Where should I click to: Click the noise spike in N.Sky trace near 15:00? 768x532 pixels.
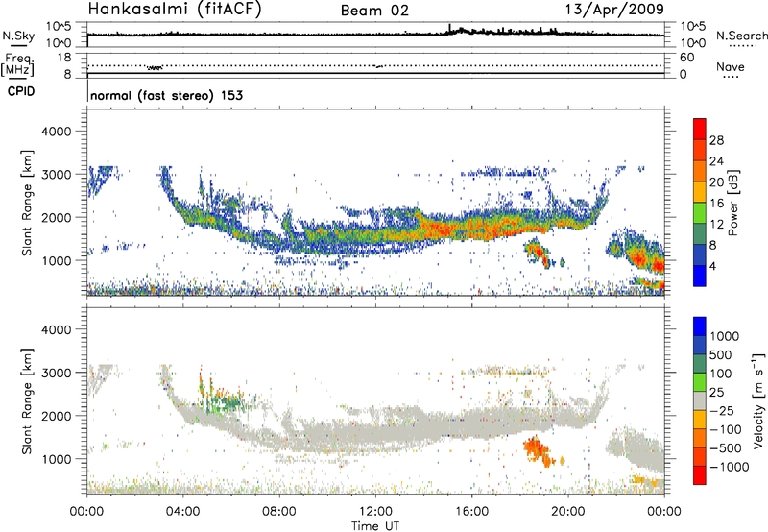click(449, 28)
